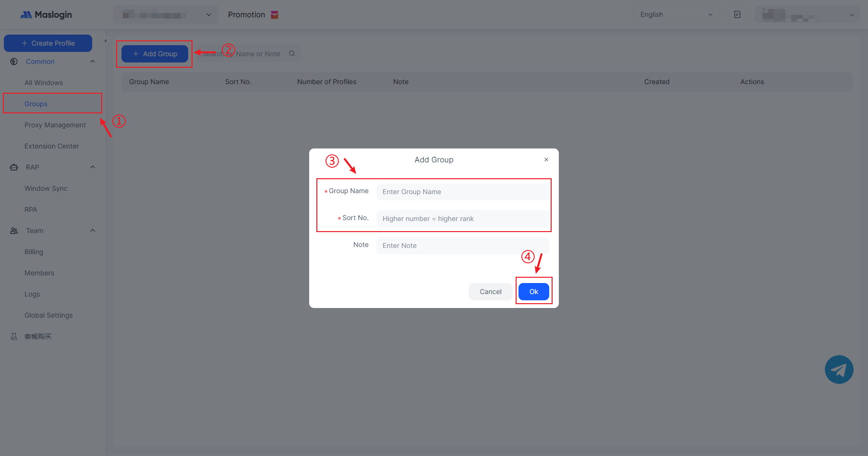Image resolution: width=868 pixels, height=456 pixels.
Task: Click the document icon in top bar
Action: click(x=737, y=15)
